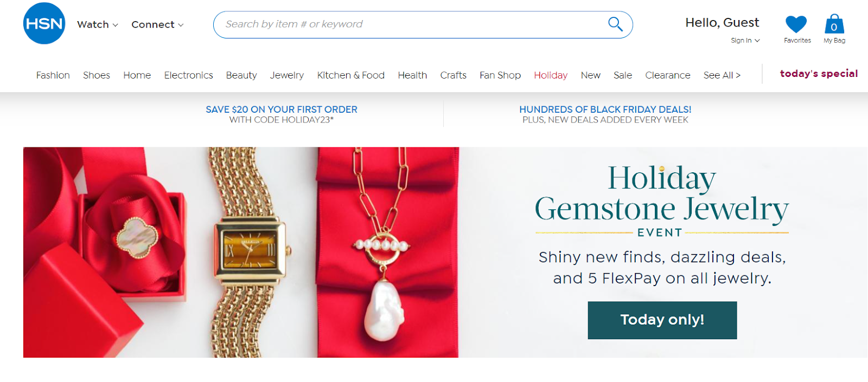Open the Clearance section

[668, 75]
